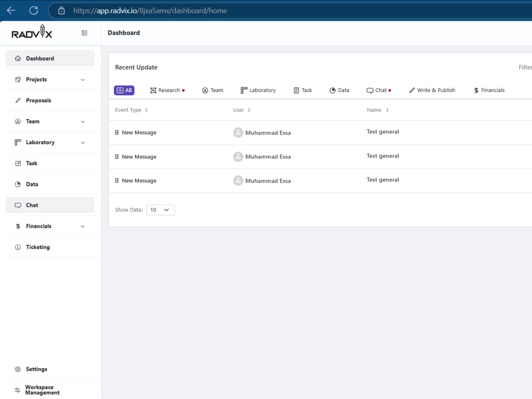Click the Projects rocket icon in sidebar
The height and width of the screenshot is (399, 532).
[x=18, y=79]
